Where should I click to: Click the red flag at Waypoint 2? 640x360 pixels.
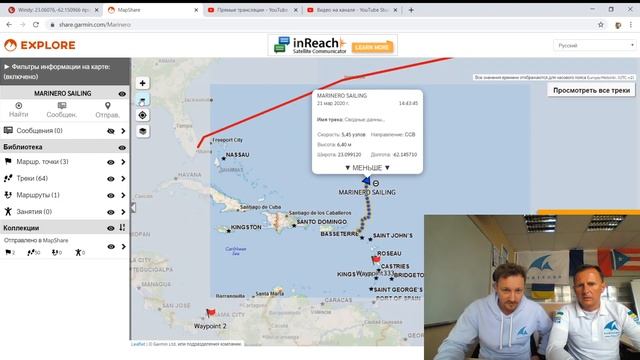[x=211, y=313]
